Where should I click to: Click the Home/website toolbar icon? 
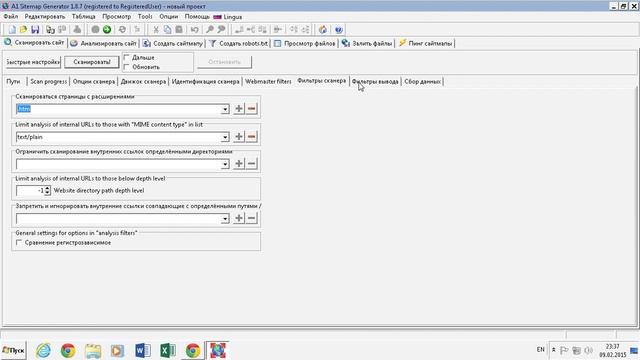click(x=322, y=29)
